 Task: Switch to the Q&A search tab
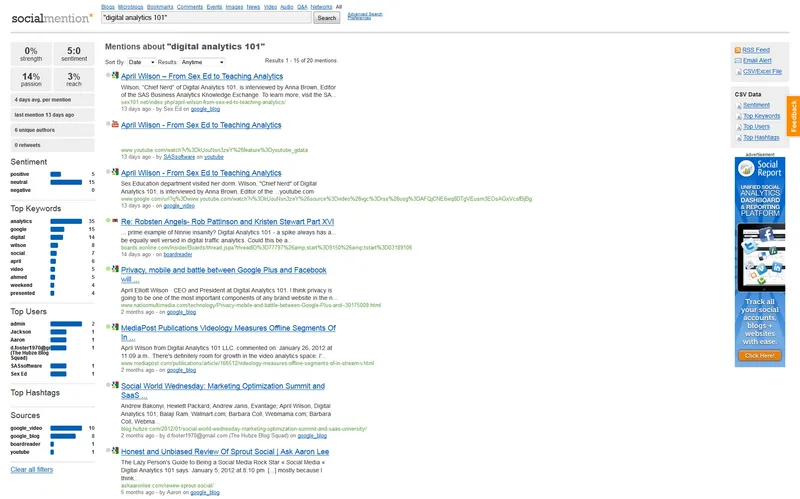click(x=302, y=7)
